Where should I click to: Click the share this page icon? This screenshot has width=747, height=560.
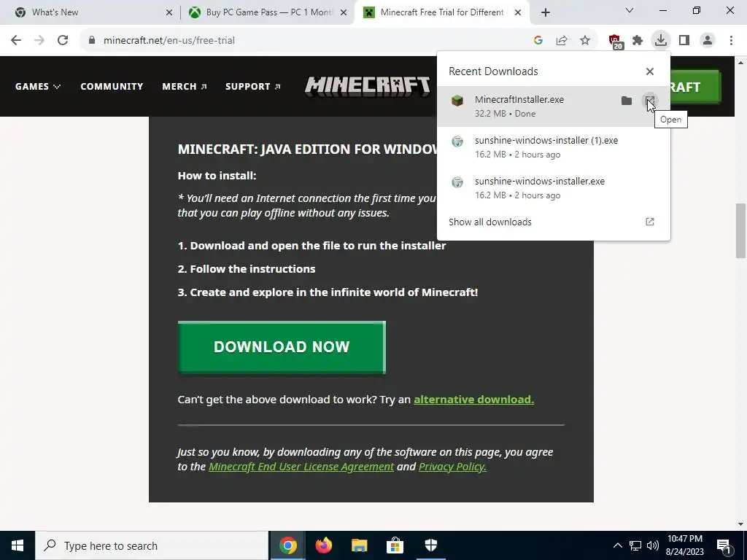(x=562, y=40)
